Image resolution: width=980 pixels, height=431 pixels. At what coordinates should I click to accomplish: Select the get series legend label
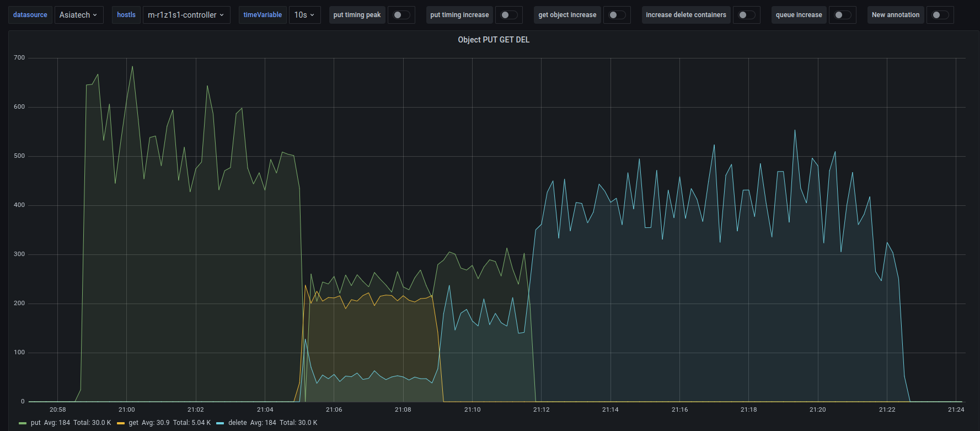pyautogui.click(x=133, y=423)
